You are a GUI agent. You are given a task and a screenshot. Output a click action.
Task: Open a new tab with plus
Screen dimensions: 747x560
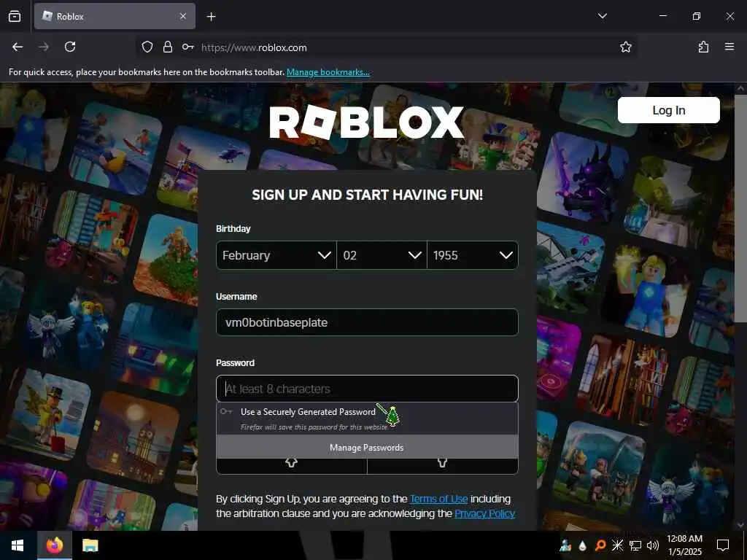point(211,17)
